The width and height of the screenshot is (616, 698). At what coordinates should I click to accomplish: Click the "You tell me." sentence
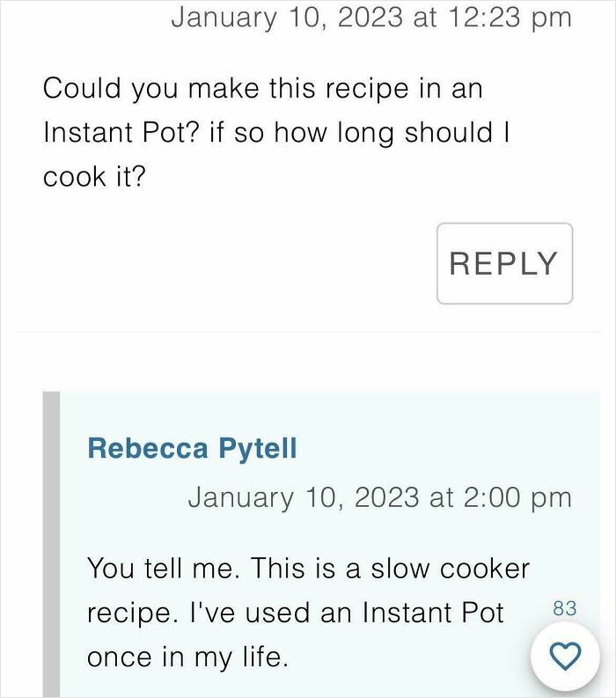[x=162, y=568]
